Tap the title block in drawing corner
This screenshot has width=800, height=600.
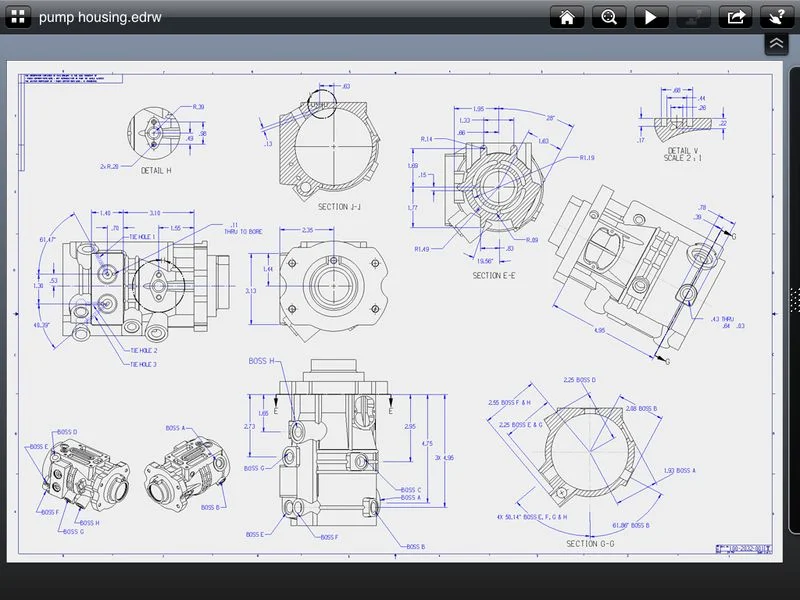tap(744, 549)
